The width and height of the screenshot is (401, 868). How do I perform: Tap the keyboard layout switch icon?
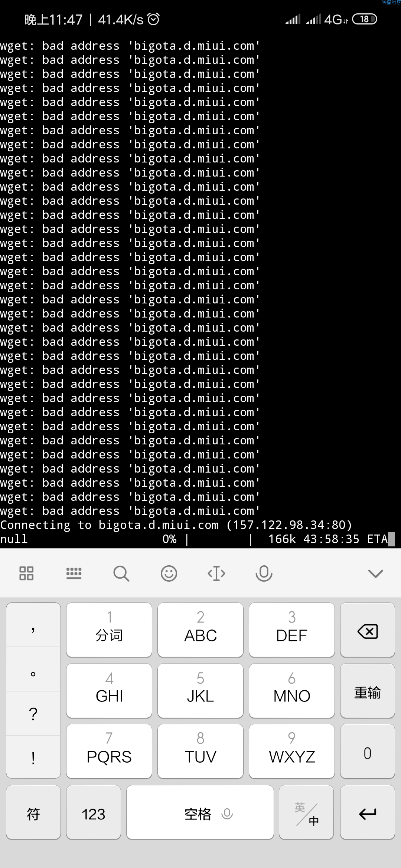(x=74, y=573)
